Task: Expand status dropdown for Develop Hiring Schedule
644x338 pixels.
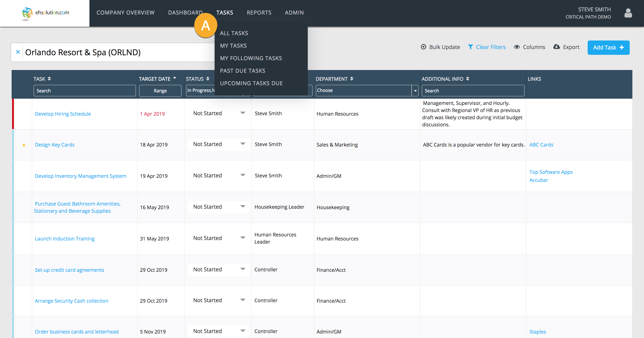Action: click(x=242, y=113)
